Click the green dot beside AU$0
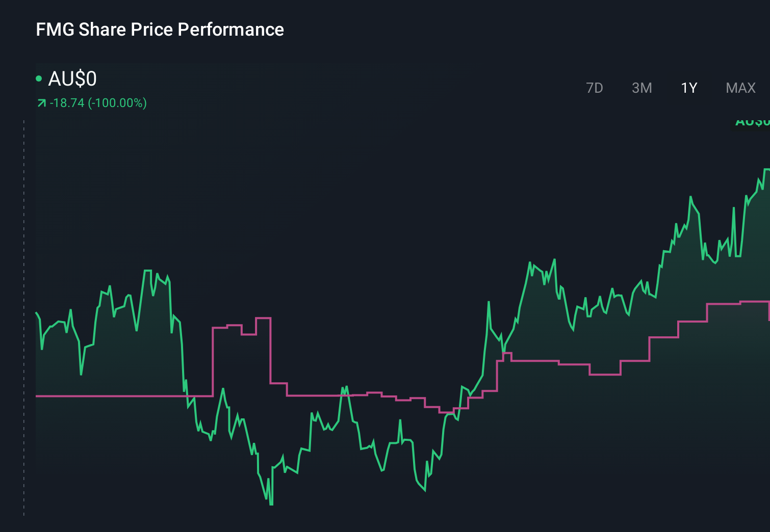This screenshot has width=770, height=532. pos(39,78)
